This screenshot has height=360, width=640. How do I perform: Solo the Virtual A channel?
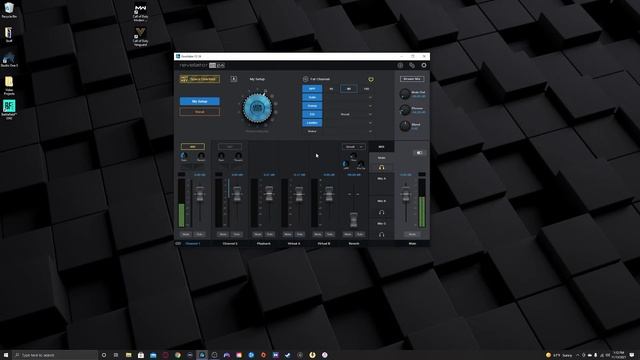(300, 234)
